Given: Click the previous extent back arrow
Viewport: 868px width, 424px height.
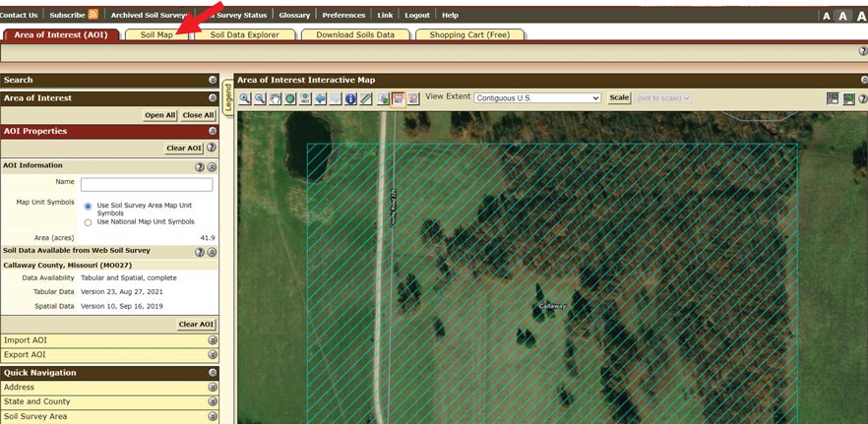Looking at the screenshot, I should click(321, 98).
